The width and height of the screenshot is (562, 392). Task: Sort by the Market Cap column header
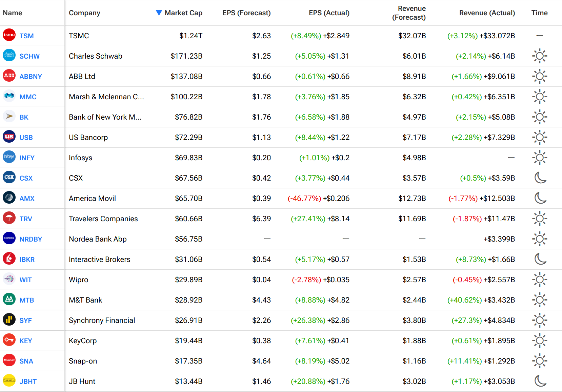[x=179, y=13]
